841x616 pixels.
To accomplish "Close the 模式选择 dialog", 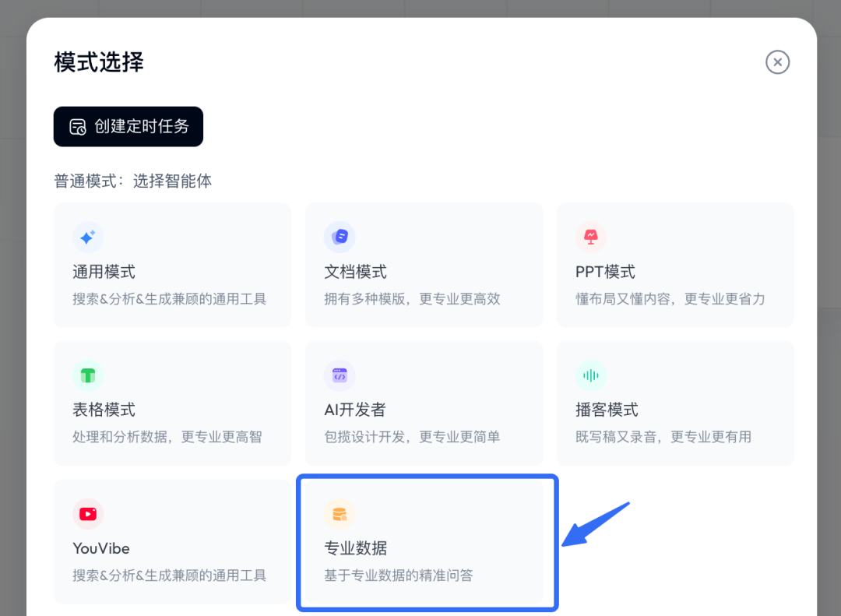I will coord(777,62).
